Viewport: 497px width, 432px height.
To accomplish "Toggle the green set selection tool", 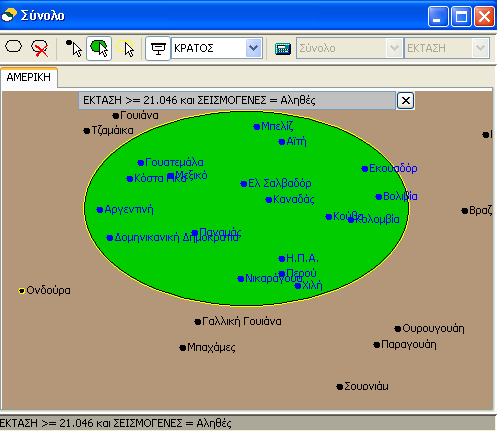I will [99, 49].
